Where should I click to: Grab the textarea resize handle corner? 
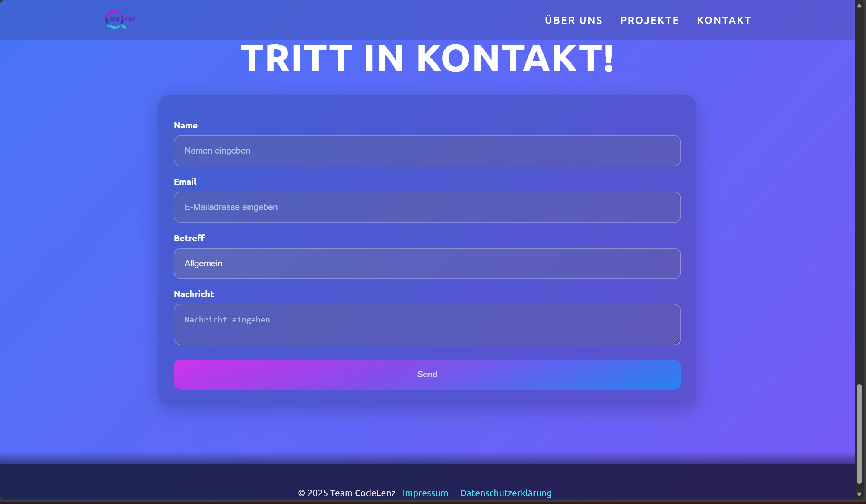point(678,342)
